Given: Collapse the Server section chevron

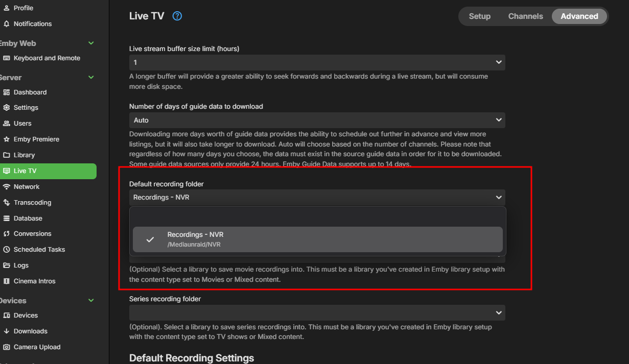Looking at the screenshot, I should coord(91,78).
